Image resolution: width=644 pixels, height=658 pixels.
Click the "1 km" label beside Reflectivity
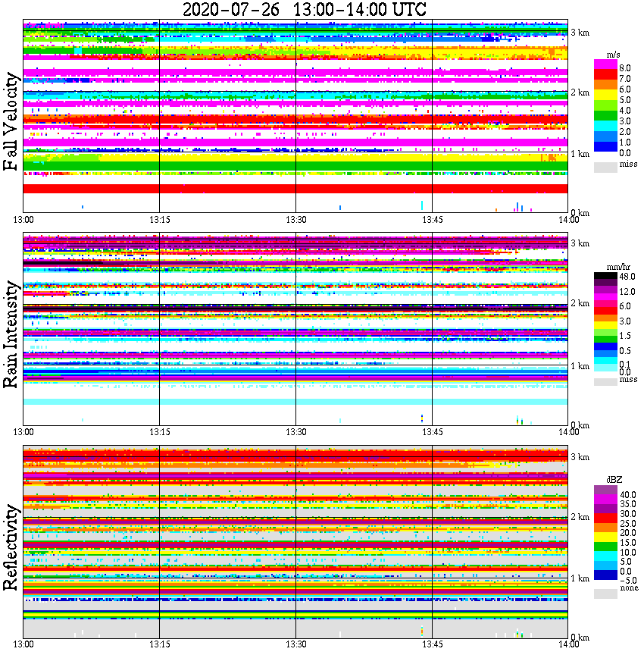coord(580,578)
